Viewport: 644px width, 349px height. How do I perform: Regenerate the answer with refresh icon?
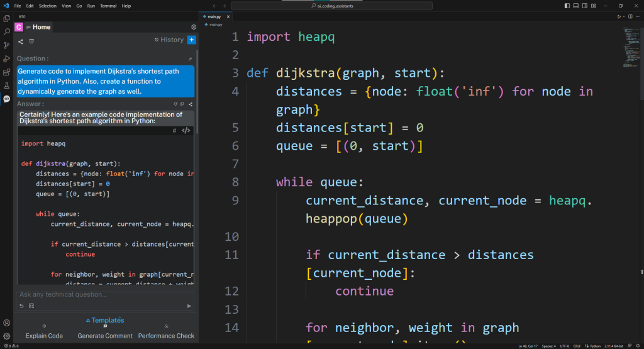(175, 104)
